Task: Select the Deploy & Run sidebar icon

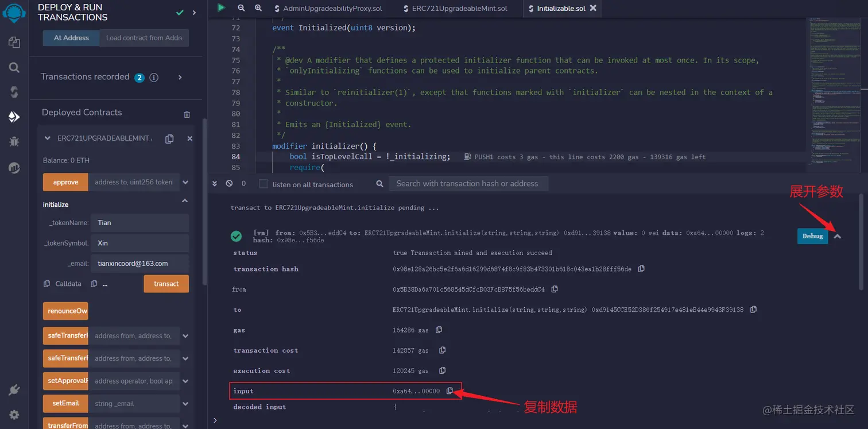Action: 14,117
